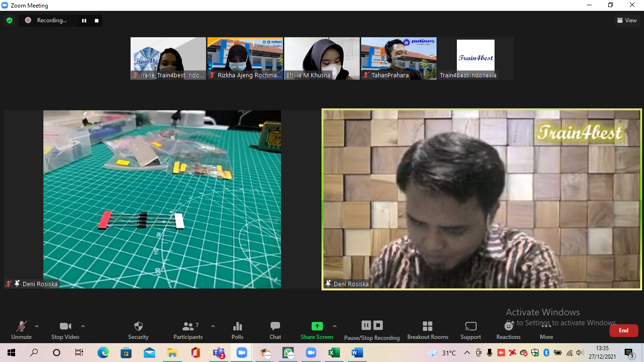
Task: Pause the recording in the top bar
Action: [84, 20]
